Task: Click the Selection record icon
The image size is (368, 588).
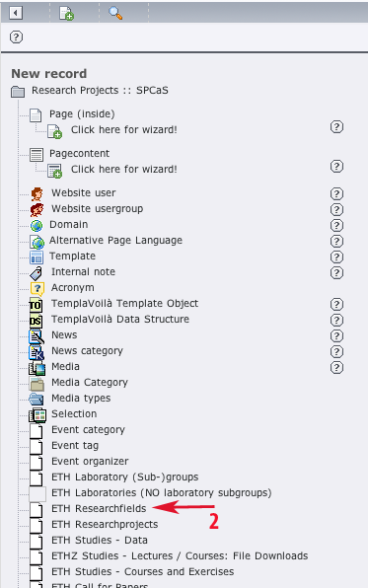Action: [37, 415]
